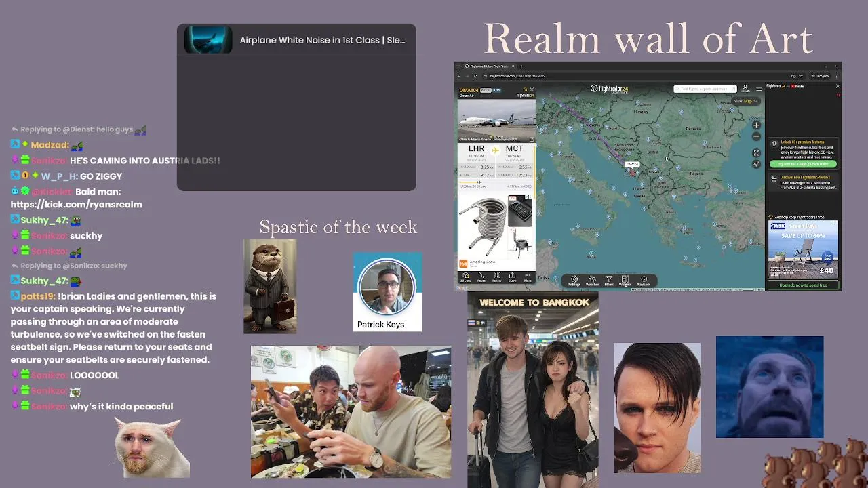Image resolution: width=868 pixels, height=488 pixels.
Task: Click the map locate-me arrow icon
Action: [x=756, y=164]
